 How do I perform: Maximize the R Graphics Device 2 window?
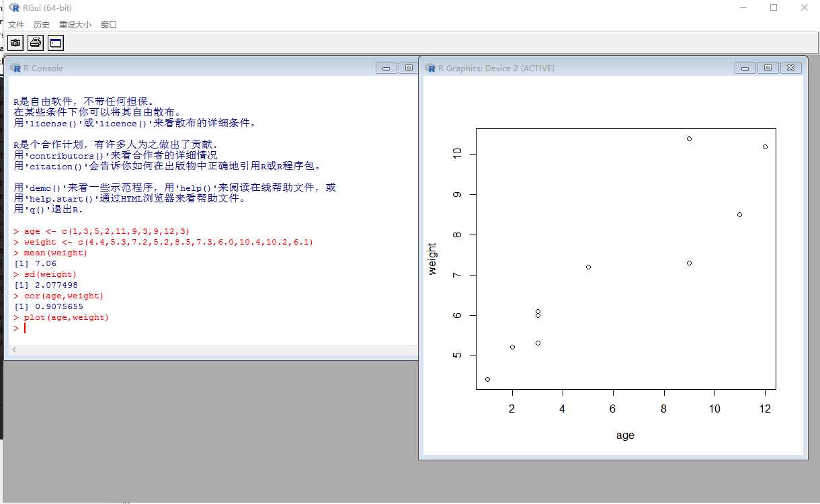pyautogui.click(x=768, y=68)
